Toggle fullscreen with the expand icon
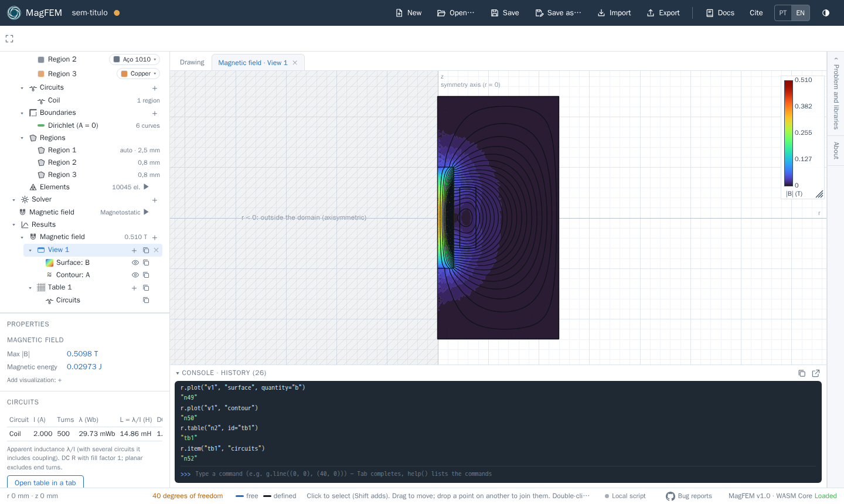844x504 pixels. pyautogui.click(x=9, y=39)
